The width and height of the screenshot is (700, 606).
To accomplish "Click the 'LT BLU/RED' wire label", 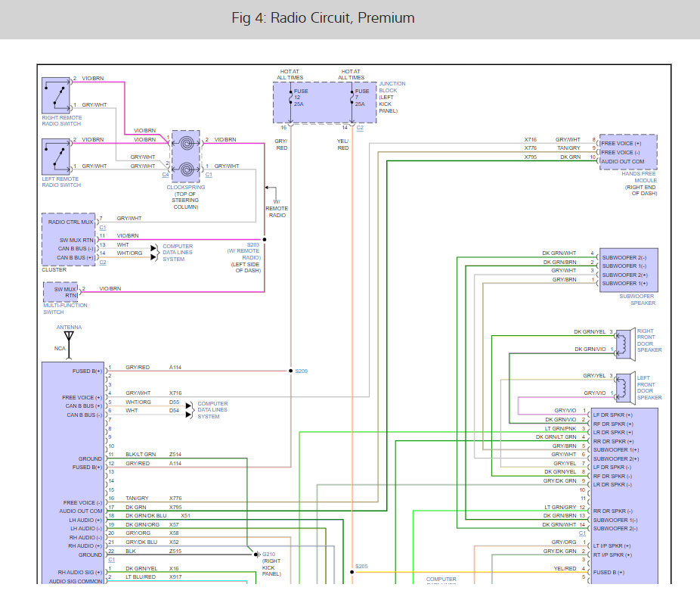I will [141, 577].
